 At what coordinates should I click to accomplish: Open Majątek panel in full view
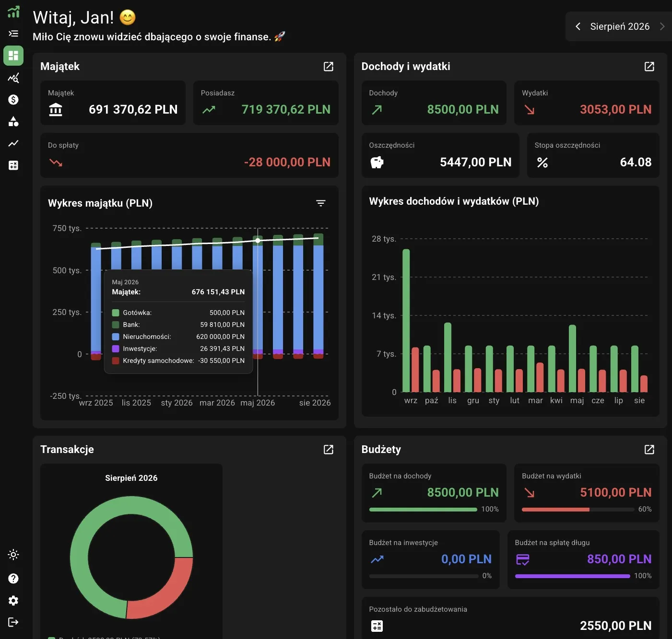(329, 67)
